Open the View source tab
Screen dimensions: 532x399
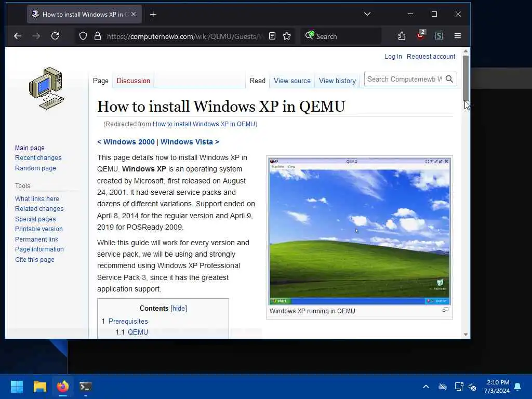[292, 81]
